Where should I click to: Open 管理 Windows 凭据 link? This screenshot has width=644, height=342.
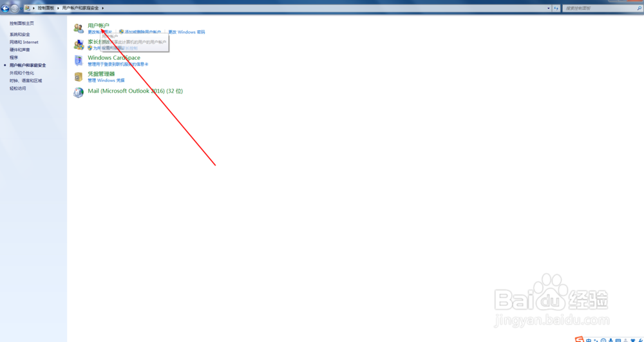coord(106,81)
